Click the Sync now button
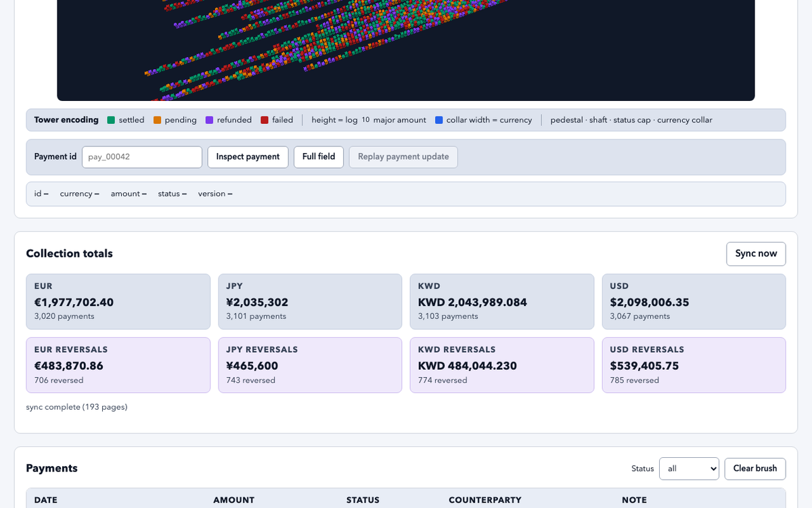 pos(756,254)
